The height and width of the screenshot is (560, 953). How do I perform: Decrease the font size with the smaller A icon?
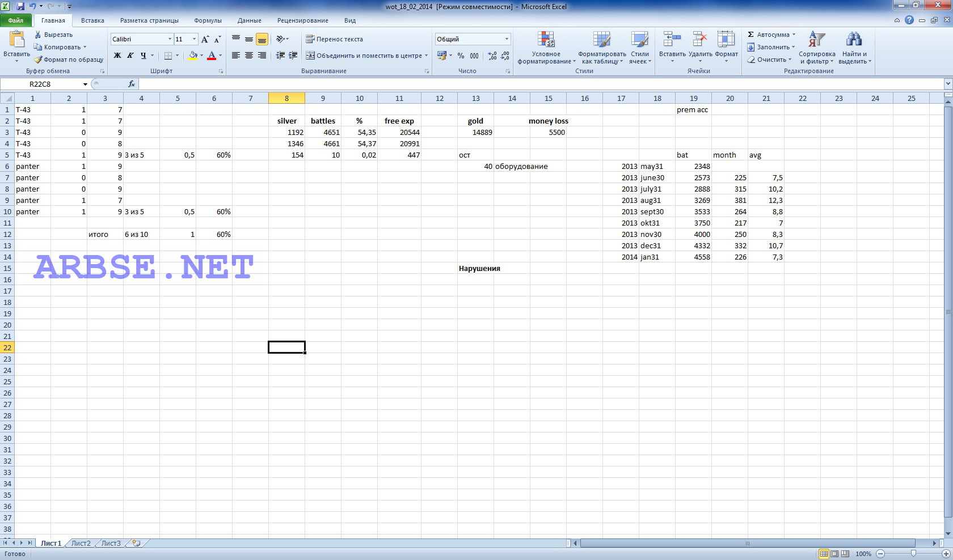[x=218, y=39]
